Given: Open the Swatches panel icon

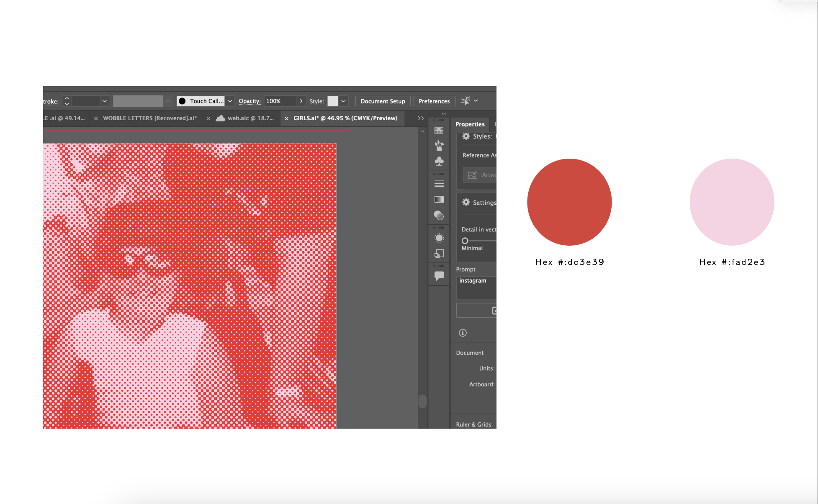Looking at the screenshot, I should coord(439,131).
